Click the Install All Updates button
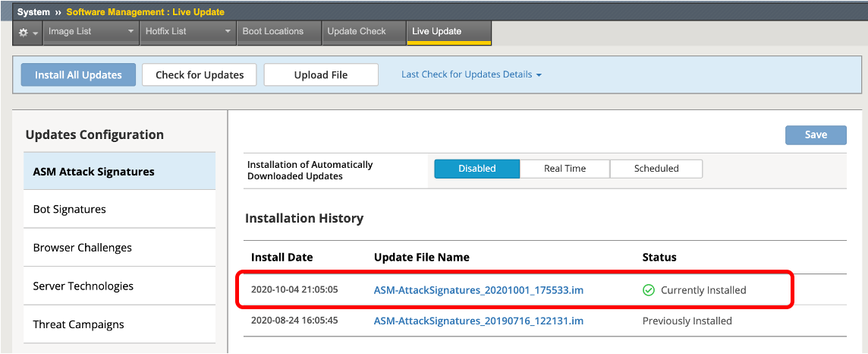Image resolution: width=868 pixels, height=354 pixels. point(78,74)
